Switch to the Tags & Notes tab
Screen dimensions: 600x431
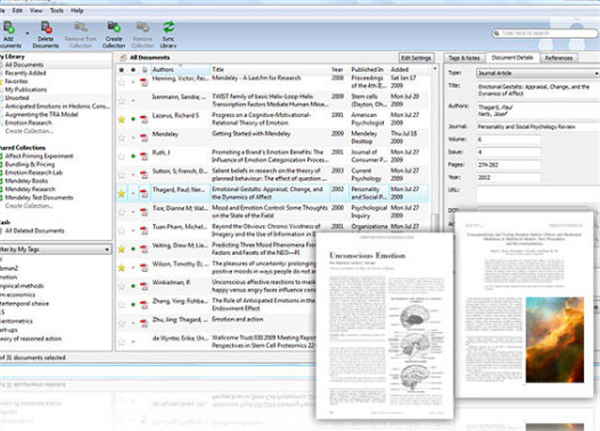point(466,58)
